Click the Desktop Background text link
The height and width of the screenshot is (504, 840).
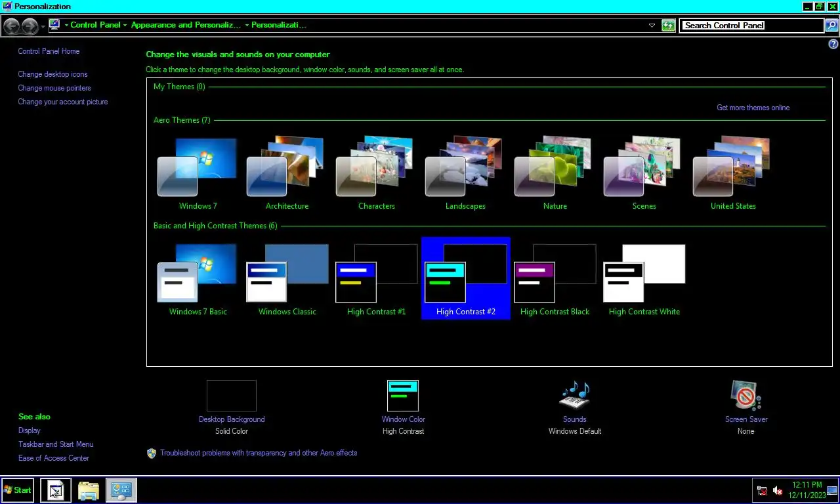[232, 419]
